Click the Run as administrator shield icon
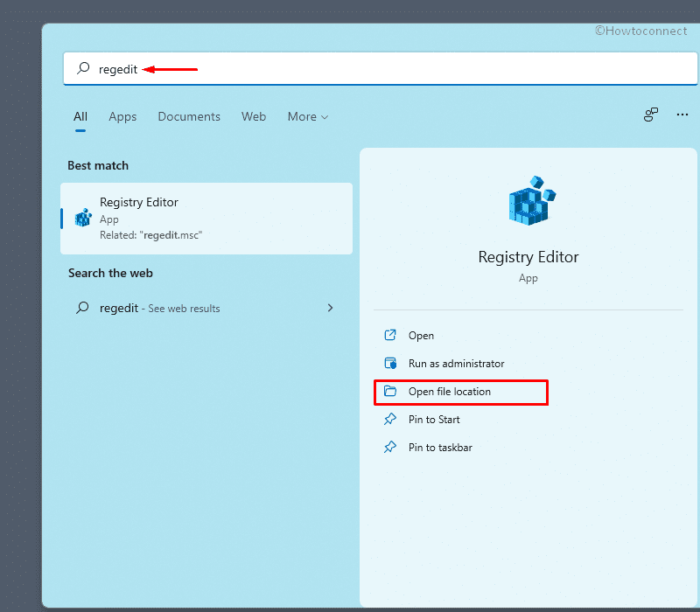 (x=390, y=363)
